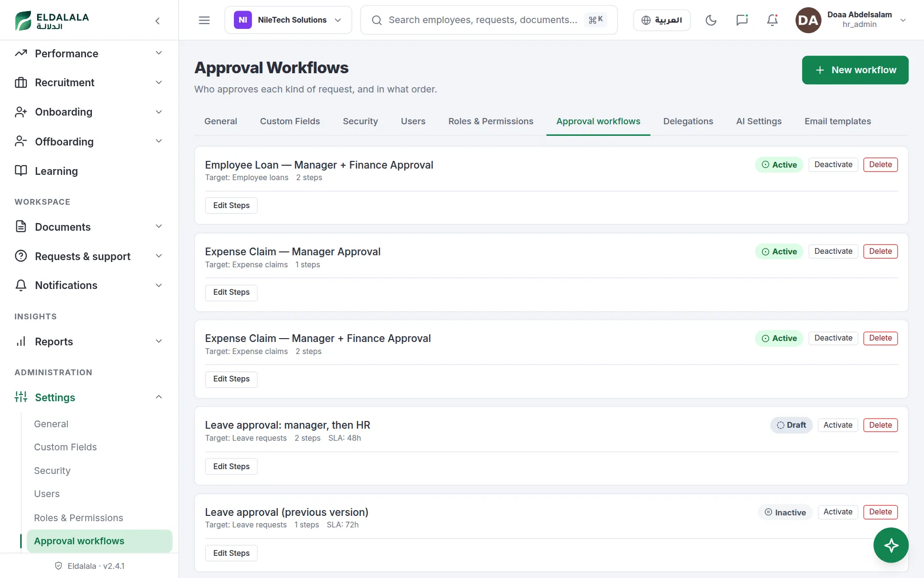Activate the Leave approval (previous version) workflow
The height and width of the screenshot is (578, 924).
[838, 512]
